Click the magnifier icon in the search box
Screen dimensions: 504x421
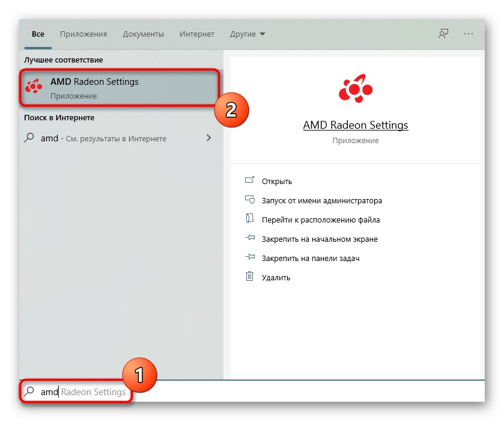[x=29, y=392]
